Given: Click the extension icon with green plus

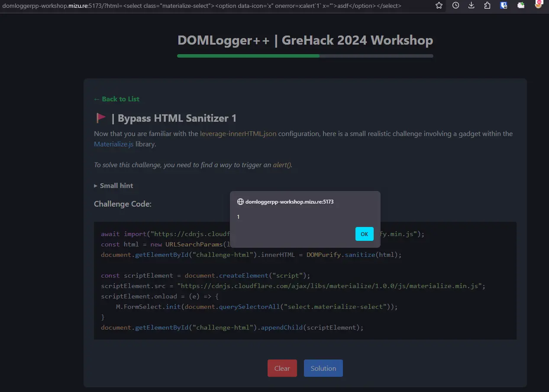Looking at the screenshot, I should pos(521,6).
